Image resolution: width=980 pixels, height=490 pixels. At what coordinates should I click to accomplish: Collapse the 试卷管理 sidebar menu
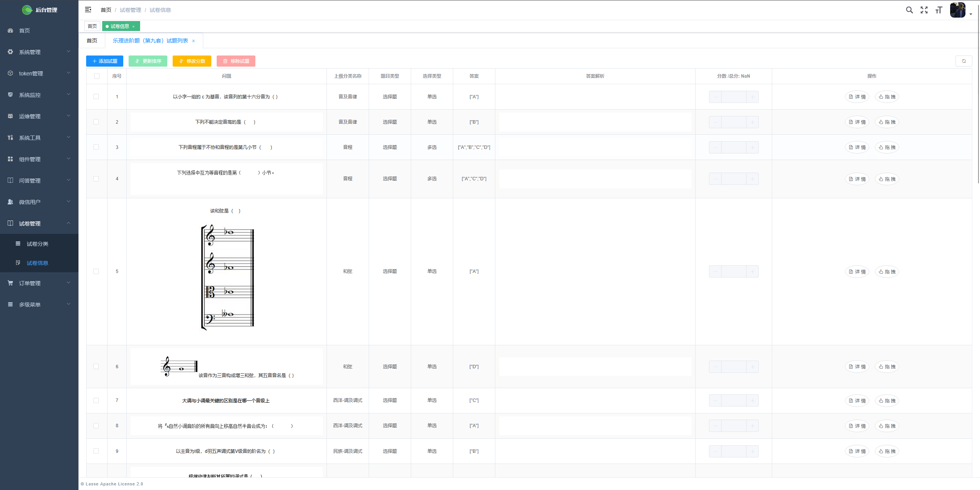pos(38,224)
